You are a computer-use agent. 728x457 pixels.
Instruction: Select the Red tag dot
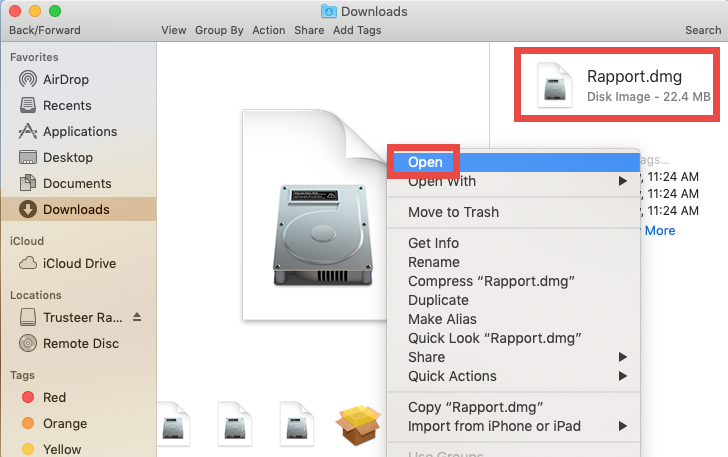click(x=28, y=397)
